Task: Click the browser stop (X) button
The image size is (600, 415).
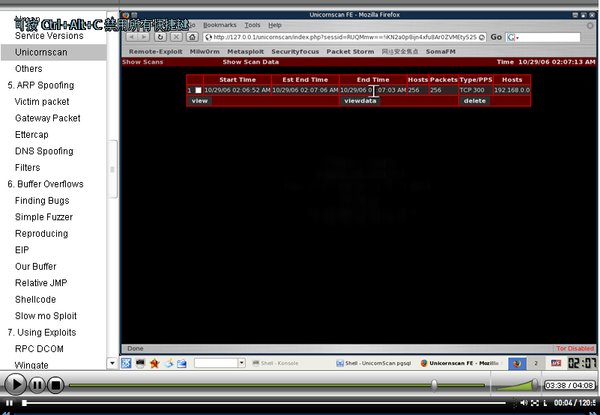Action: (176, 37)
